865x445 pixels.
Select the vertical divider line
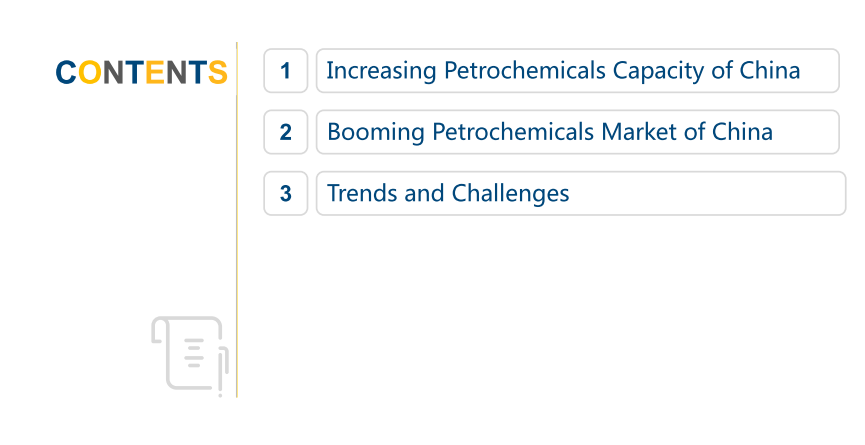pos(237,220)
